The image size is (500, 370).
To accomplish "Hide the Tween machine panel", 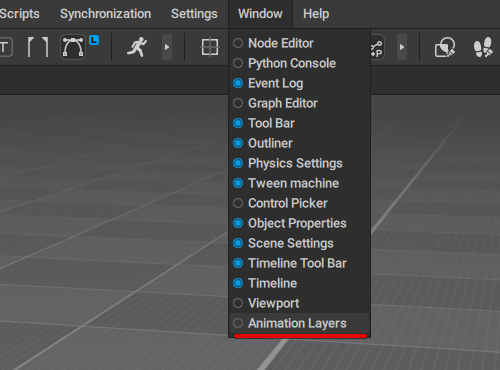I will pos(300,183).
